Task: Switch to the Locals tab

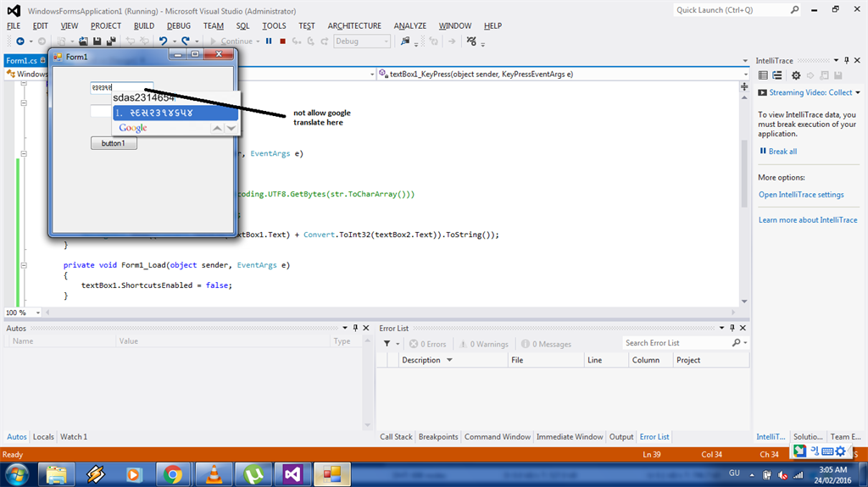Action: (43, 437)
